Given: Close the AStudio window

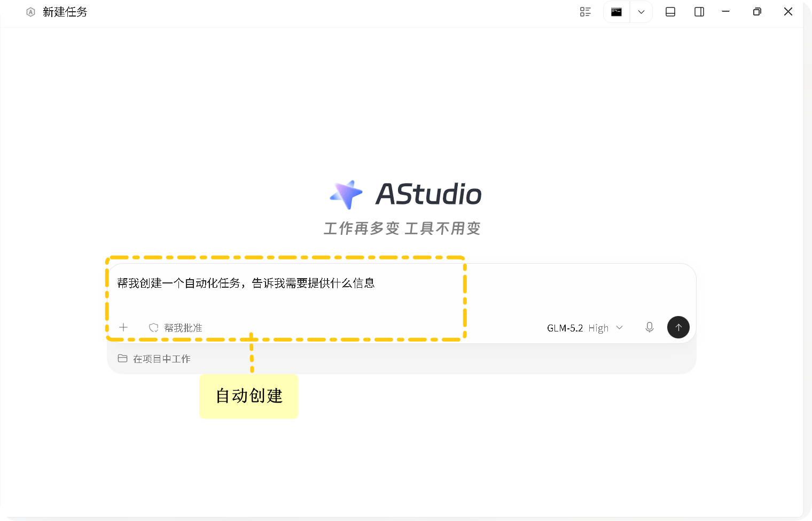Looking at the screenshot, I should [788, 12].
